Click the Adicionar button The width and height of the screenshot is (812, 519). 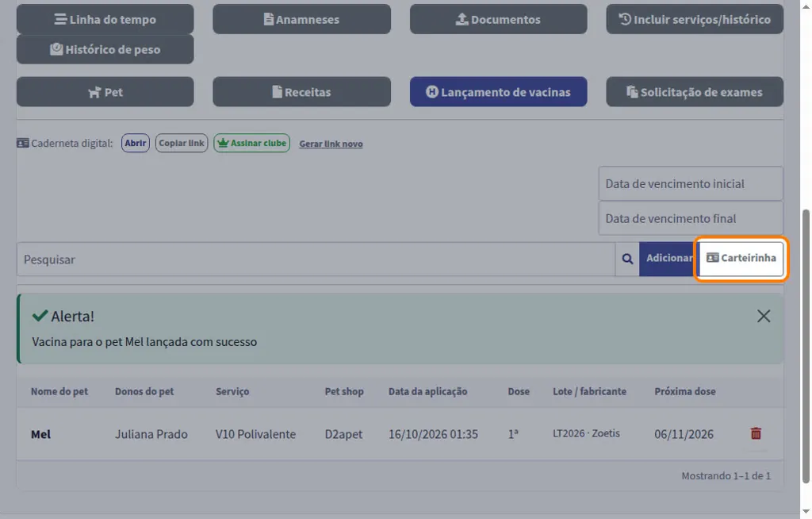(668, 258)
